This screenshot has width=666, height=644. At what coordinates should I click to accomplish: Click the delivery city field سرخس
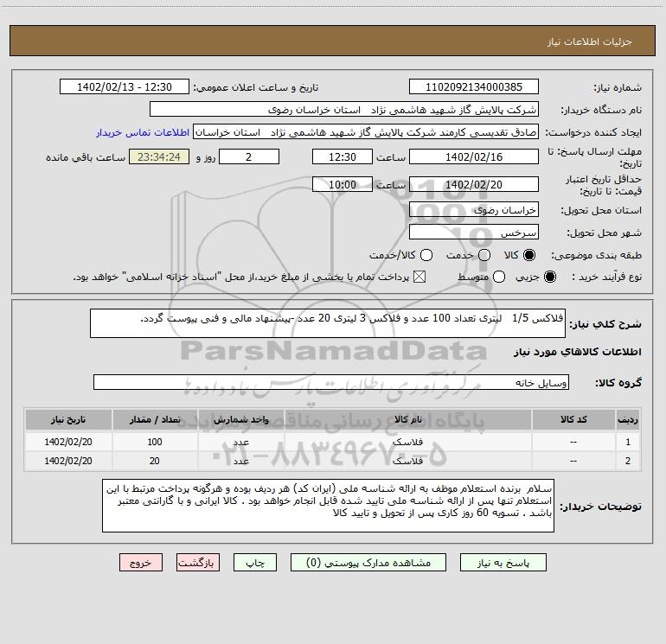pyautogui.click(x=474, y=232)
